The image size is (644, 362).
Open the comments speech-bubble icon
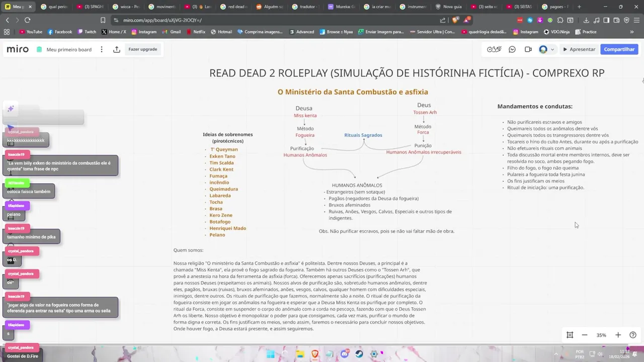click(x=512, y=49)
